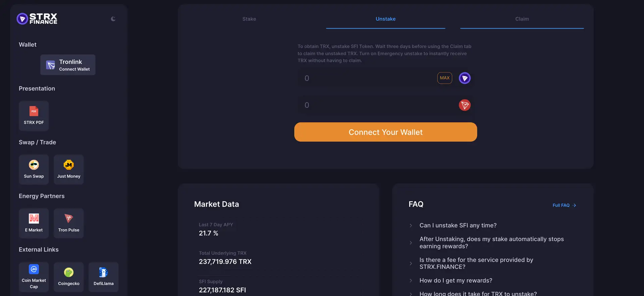
Task: Open DefiLlama external link
Action: (x=104, y=277)
